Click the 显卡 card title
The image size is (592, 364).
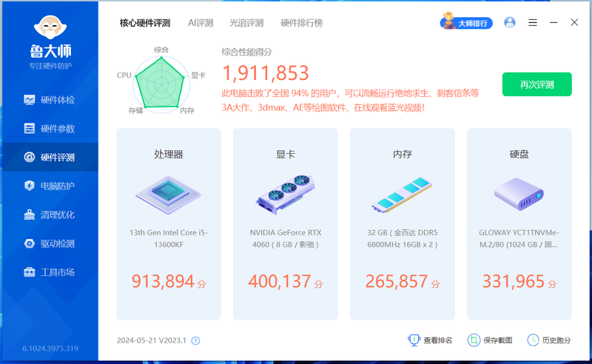(x=286, y=154)
